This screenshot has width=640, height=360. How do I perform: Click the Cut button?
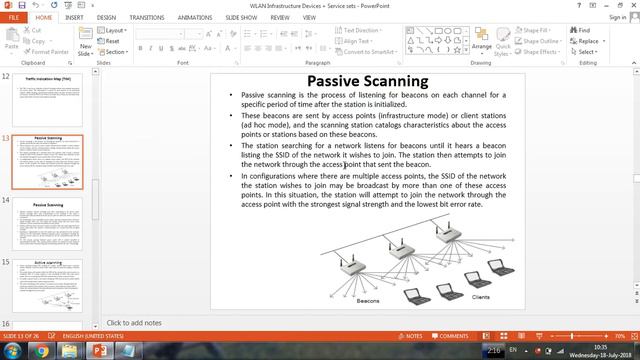pos(33,30)
